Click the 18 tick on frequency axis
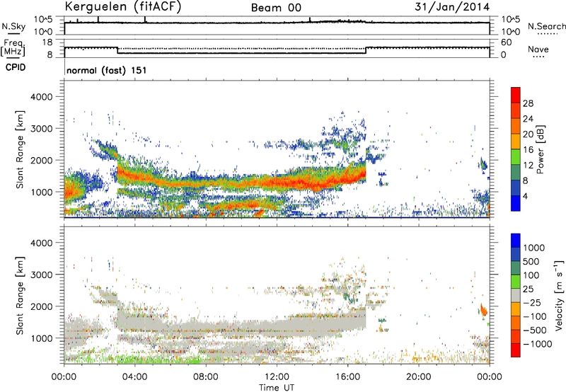The image size is (566, 392). 47,42
